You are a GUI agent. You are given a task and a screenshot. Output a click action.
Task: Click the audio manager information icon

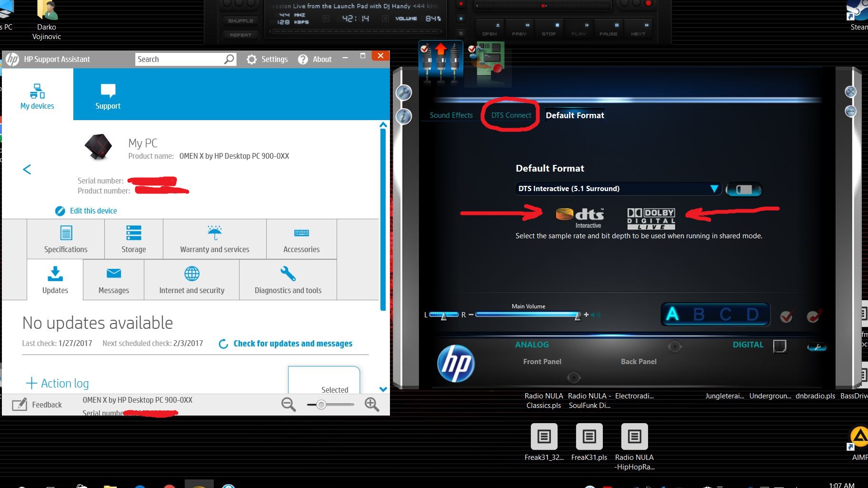point(404,116)
